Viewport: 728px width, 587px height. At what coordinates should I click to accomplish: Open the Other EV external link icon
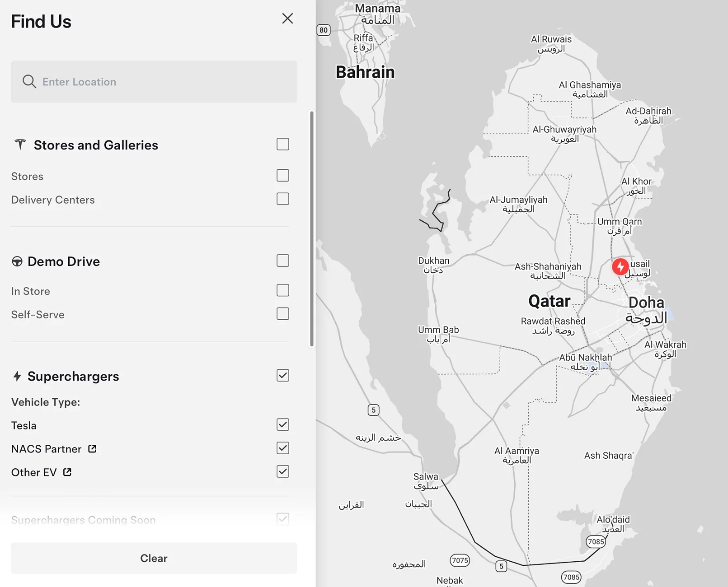pyautogui.click(x=67, y=472)
